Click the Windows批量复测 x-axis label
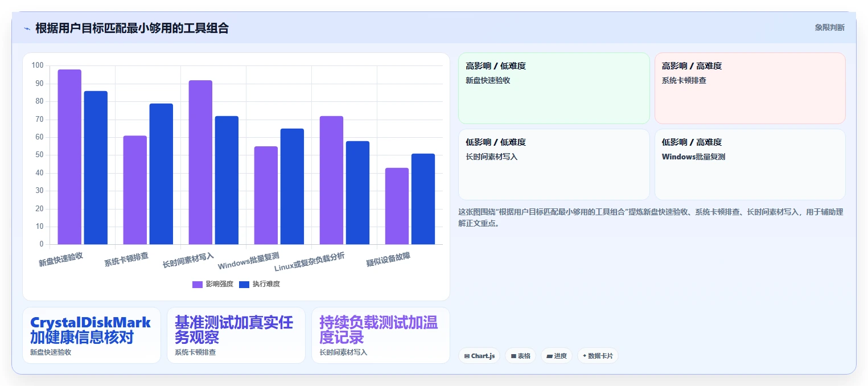The height and width of the screenshot is (386, 868). (x=249, y=261)
